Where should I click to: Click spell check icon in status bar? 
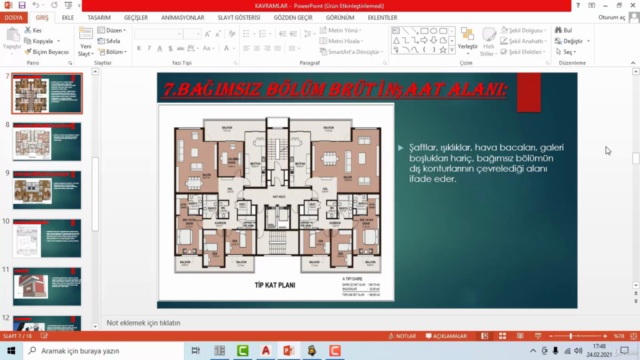44,336
